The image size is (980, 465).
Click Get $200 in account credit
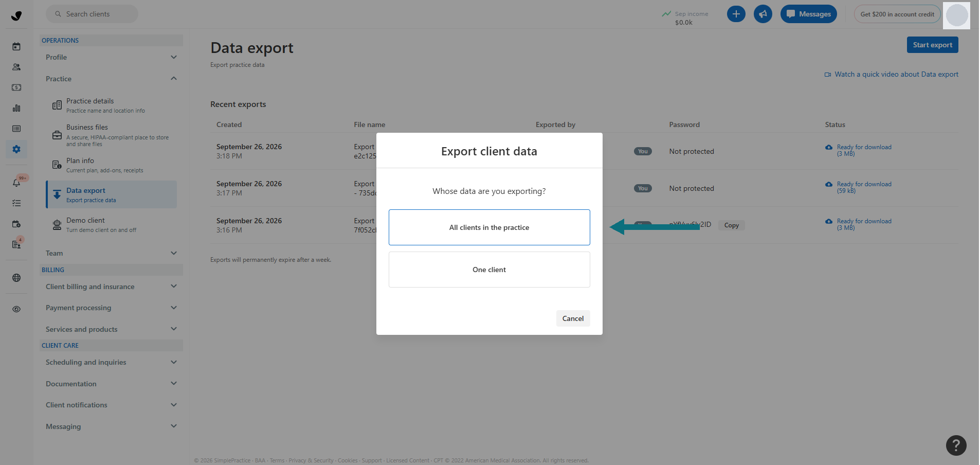(897, 14)
